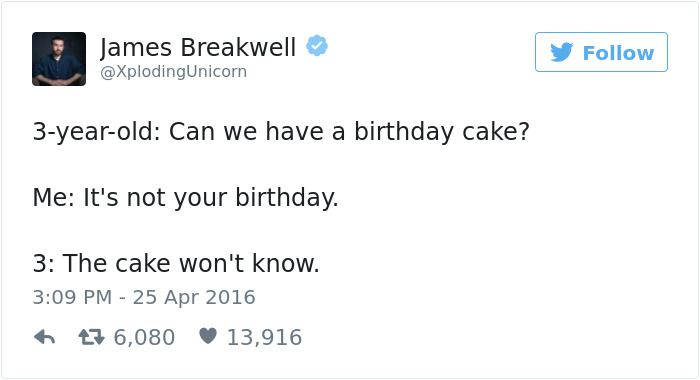Visit the @XplodingUnicorn handle
The image size is (700, 380).
point(174,72)
